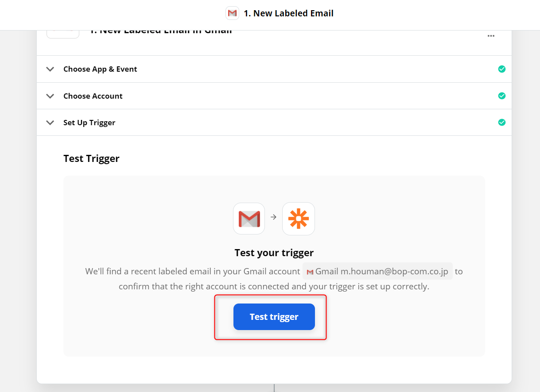Click the green checkmark beside Choose App & Event

tap(501, 69)
